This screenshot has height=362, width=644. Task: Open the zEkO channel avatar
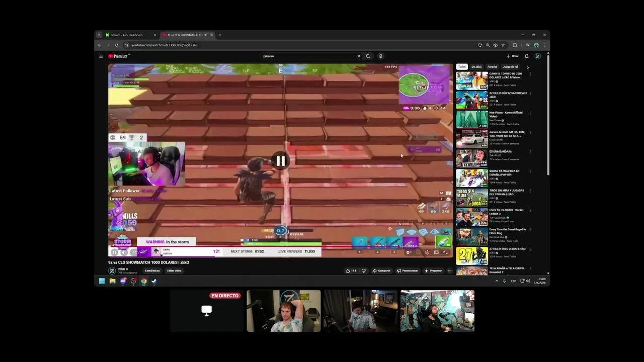[112, 270]
